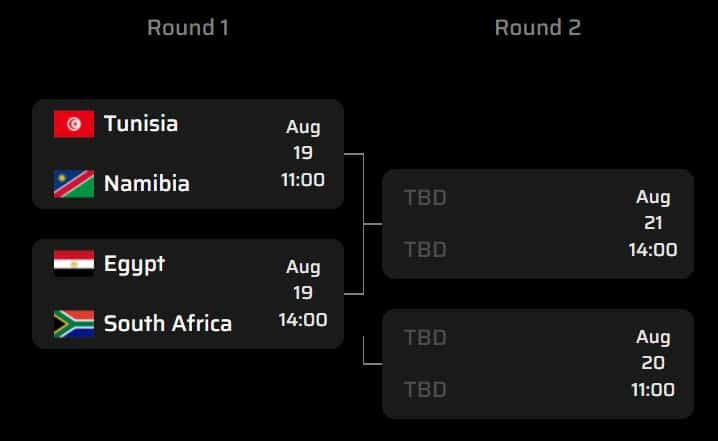Screen dimensions: 718x441
Task: Click first TBD slot in Aug 20 match
Action: (425, 338)
